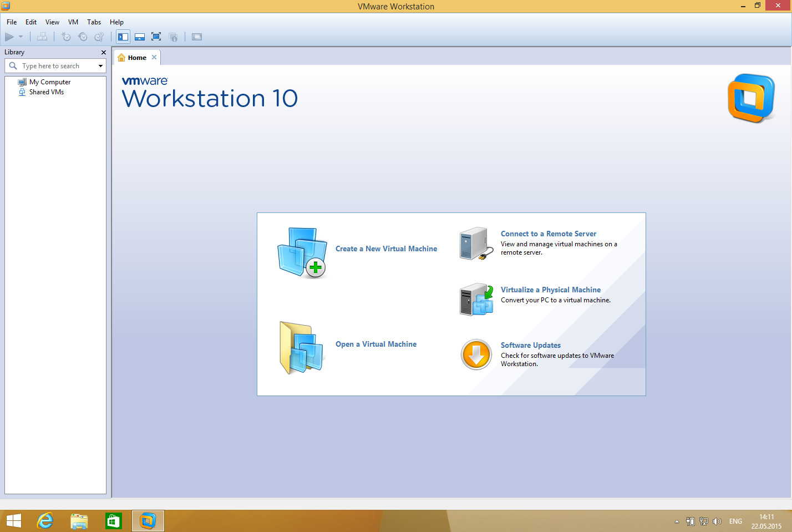Click the magnifier icon in Library search

tap(13, 66)
